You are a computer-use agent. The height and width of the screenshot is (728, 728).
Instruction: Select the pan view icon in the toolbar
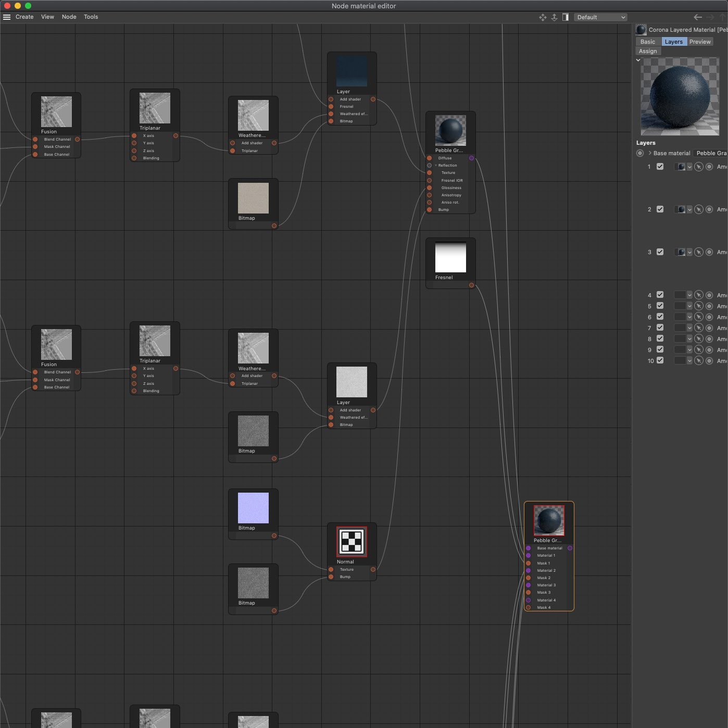pos(543,17)
